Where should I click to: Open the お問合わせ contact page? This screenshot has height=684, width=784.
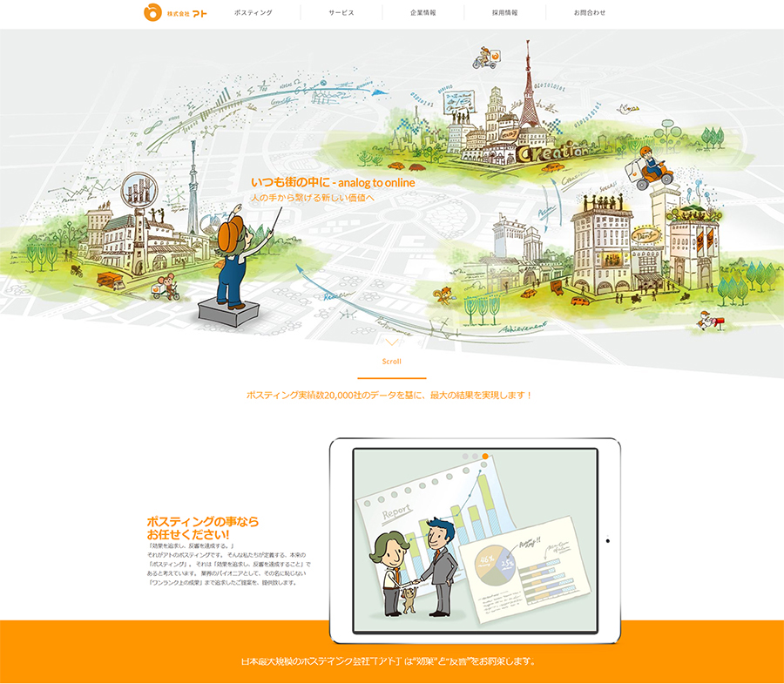click(x=590, y=13)
